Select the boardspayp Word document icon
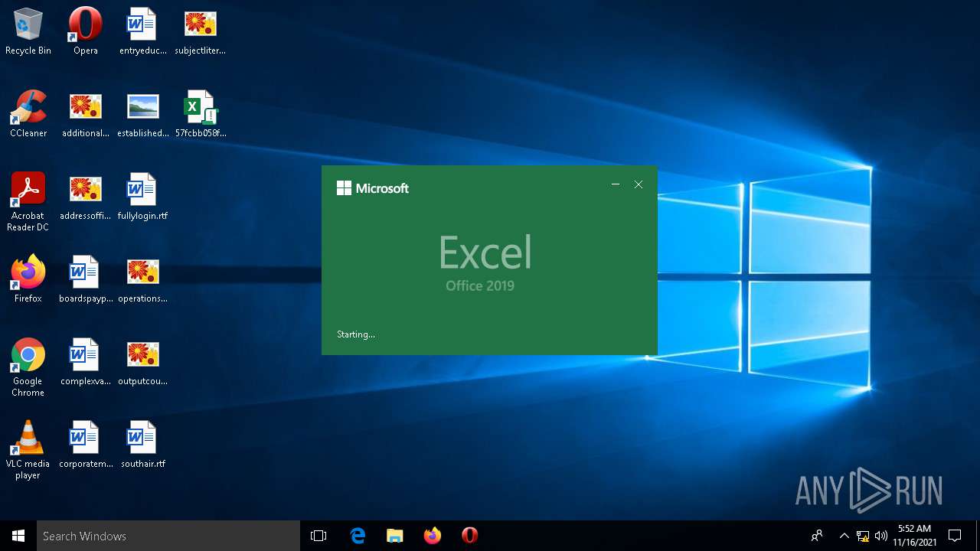980x551 pixels. click(x=86, y=279)
